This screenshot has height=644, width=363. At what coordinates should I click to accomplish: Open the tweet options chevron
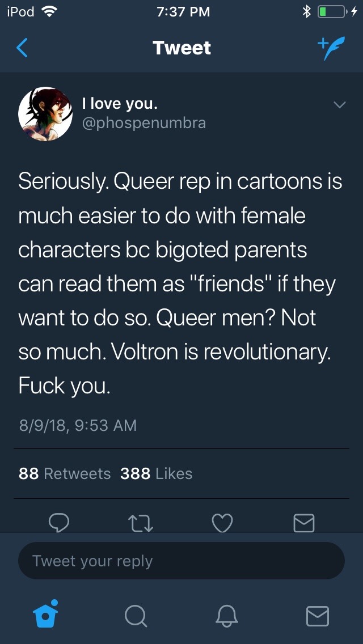tap(339, 105)
